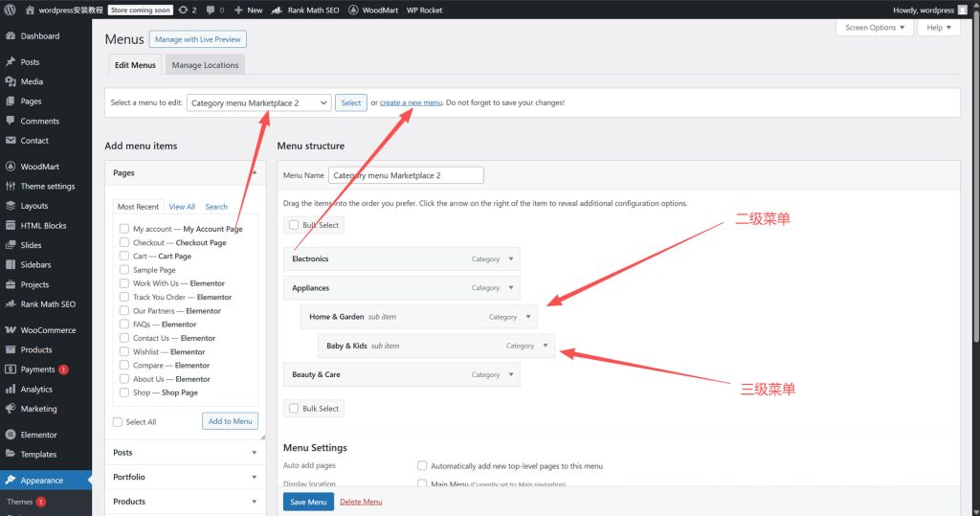Viewport: 980px width, 516px height.
Task: Click the comments bubble icon in admin bar
Action: pyautogui.click(x=211, y=10)
